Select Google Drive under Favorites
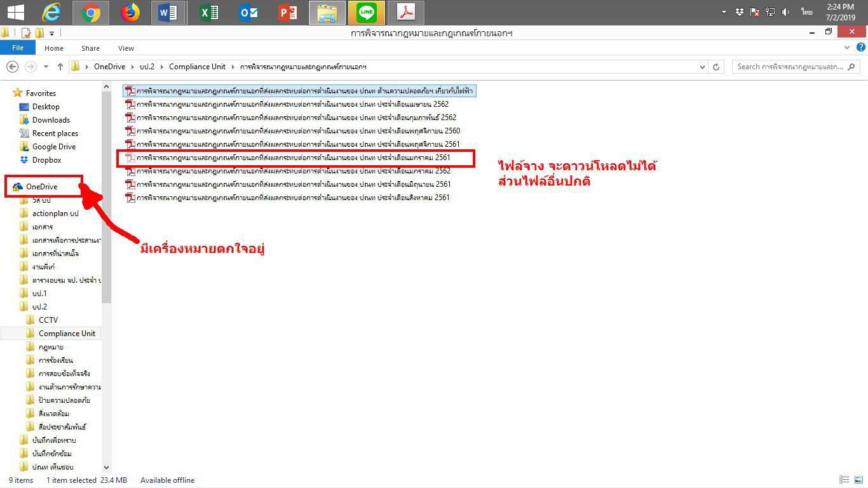This screenshot has width=868, height=488. click(x=53, y=147)
